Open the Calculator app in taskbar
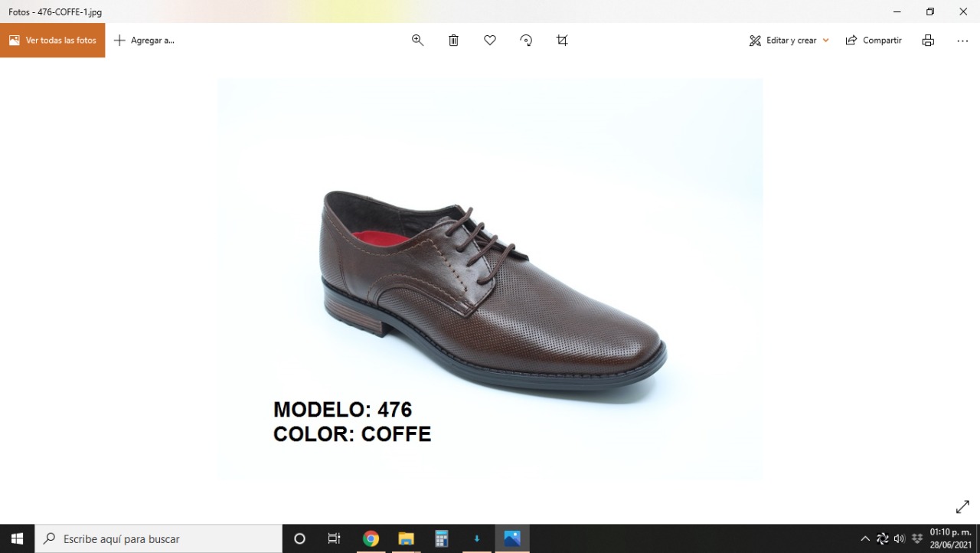Screen dimensions: 980x553 pyautogui.click(x=442, y=538)
